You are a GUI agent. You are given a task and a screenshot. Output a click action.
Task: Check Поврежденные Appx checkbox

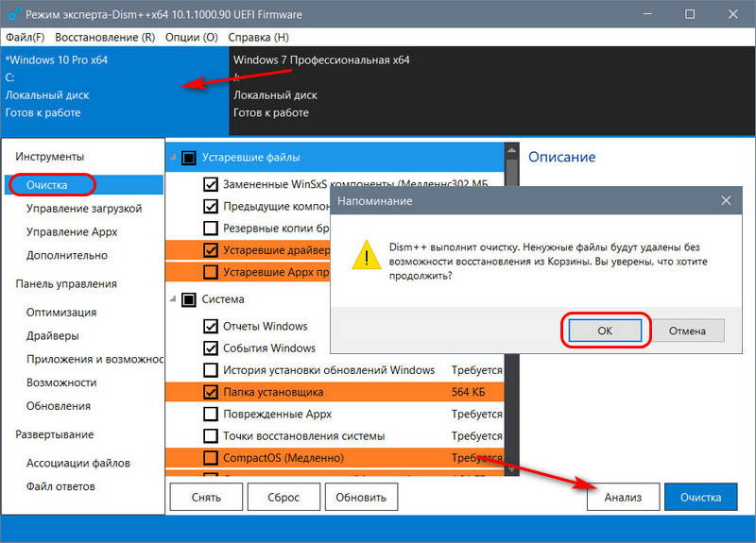210,414
